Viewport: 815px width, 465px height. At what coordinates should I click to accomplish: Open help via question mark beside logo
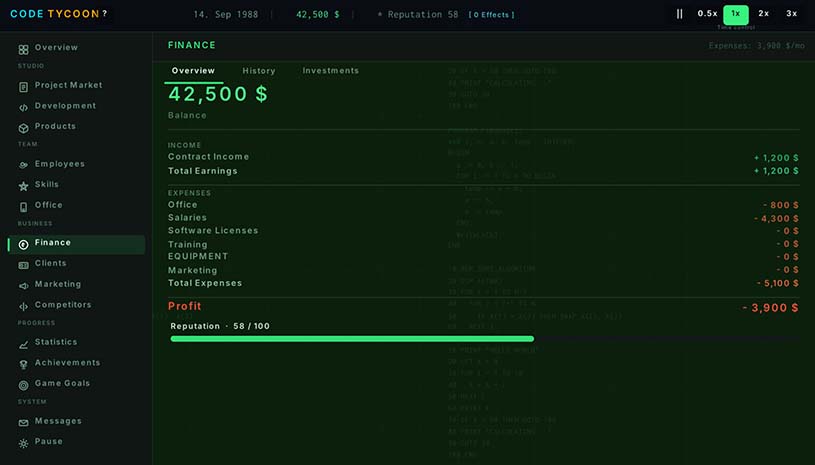pyautogui.click(x=105, y=14)
